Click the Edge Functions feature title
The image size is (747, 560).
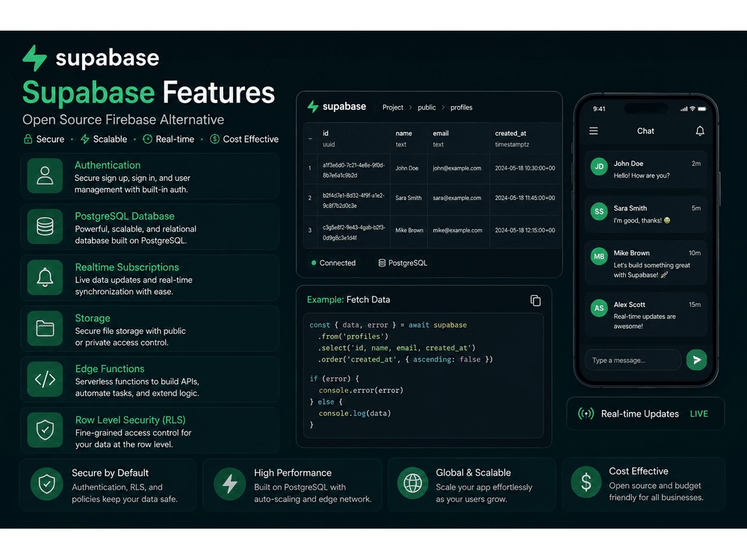[x=110, y=369]
